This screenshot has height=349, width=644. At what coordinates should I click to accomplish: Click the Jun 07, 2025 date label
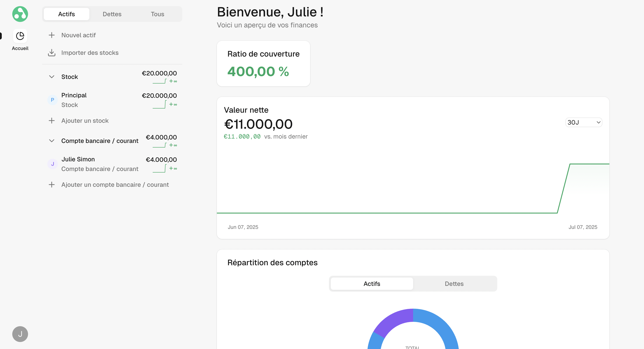pyautogui.click(x=243, y=227)
